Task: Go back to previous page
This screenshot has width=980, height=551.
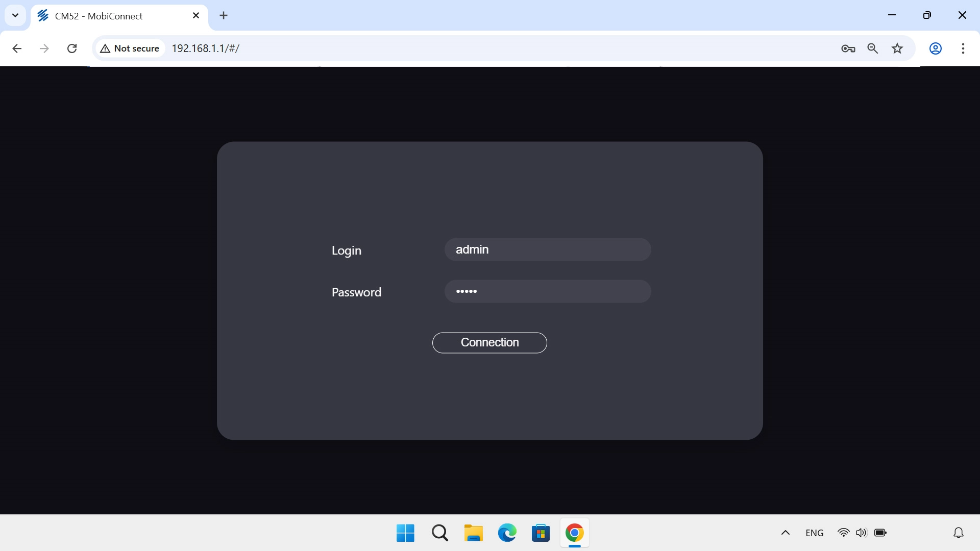Action: coord(17,48)
